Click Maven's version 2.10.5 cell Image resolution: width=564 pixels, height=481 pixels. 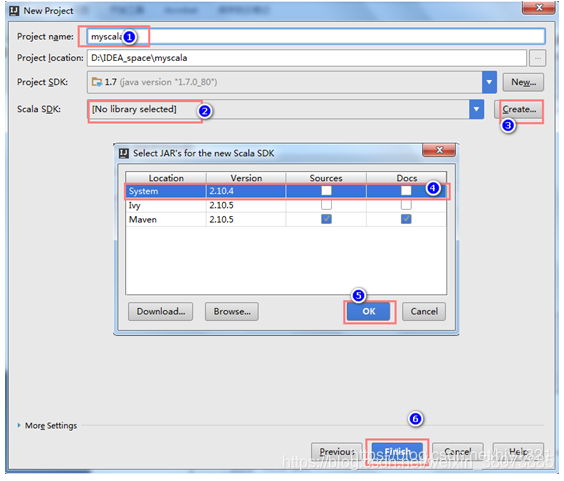pos(246,219)
